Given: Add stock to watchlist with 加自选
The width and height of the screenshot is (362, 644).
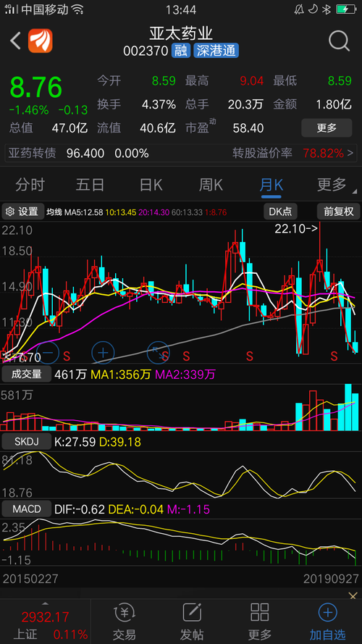Looking at the screenshot, I should pos(327,622).
